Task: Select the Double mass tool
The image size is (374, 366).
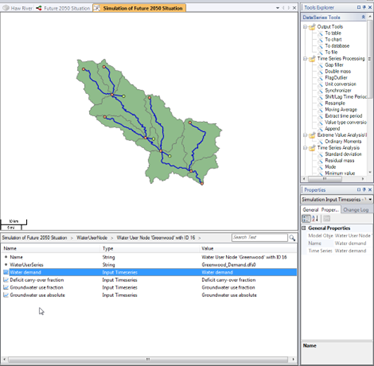Action: coord(338,71)
